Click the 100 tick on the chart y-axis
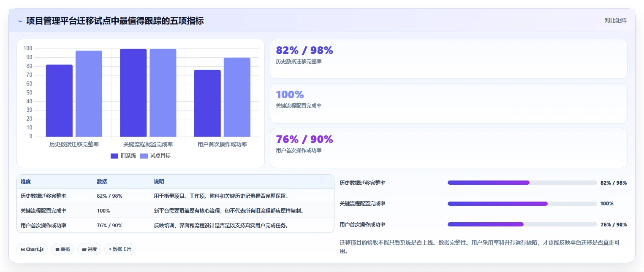The image size is (644, 272). point(28,48)
